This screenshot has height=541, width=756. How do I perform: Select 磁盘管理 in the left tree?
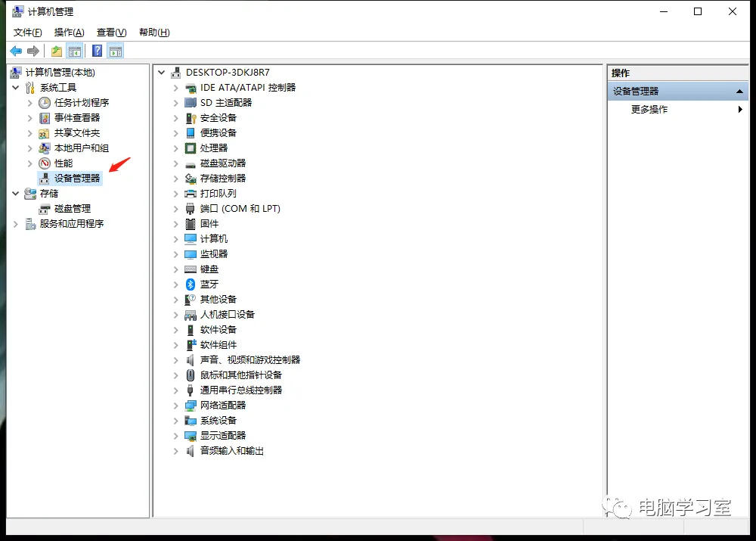pos(73,209)
